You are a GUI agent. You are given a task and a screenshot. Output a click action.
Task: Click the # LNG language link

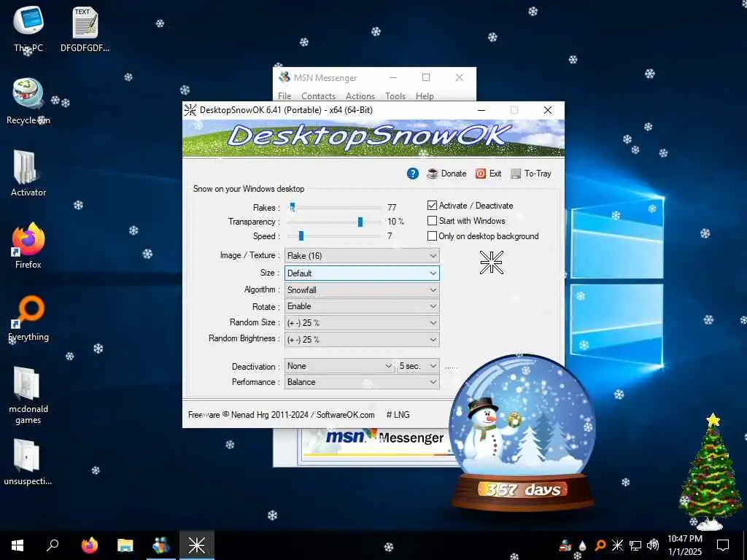398,415
